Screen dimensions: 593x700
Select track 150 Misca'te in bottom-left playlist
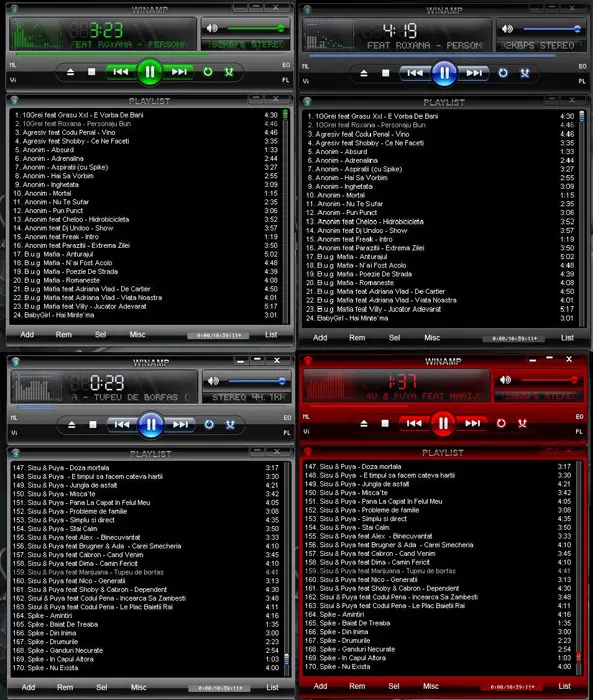pyautogui.click(x=146, y=494)
